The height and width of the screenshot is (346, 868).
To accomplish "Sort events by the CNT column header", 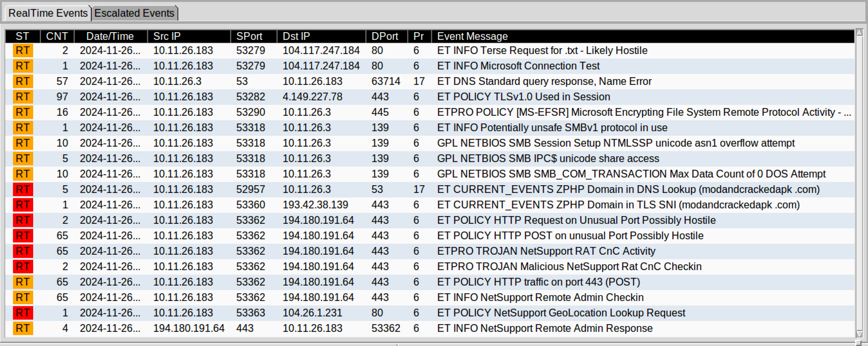I will tap(57, 36).
